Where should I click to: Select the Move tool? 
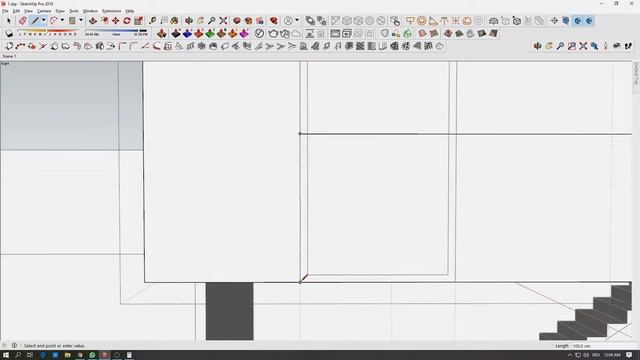pyautogui.click(x=116, y=20)
